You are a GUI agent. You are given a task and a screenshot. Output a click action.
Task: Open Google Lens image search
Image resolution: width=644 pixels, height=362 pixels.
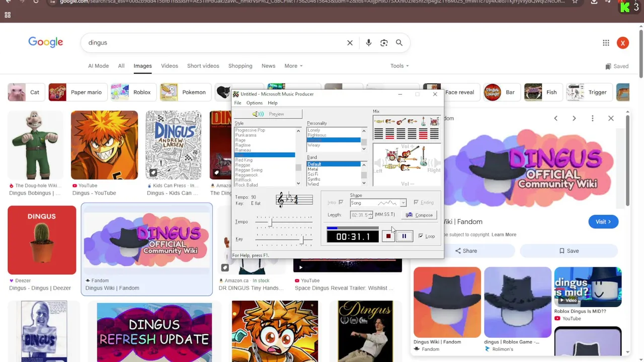tap(384, 43)
